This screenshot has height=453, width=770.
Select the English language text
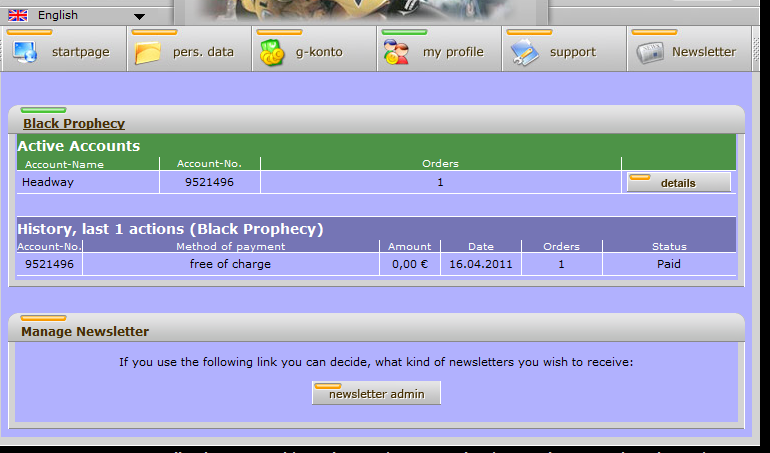tap(58, 15)
